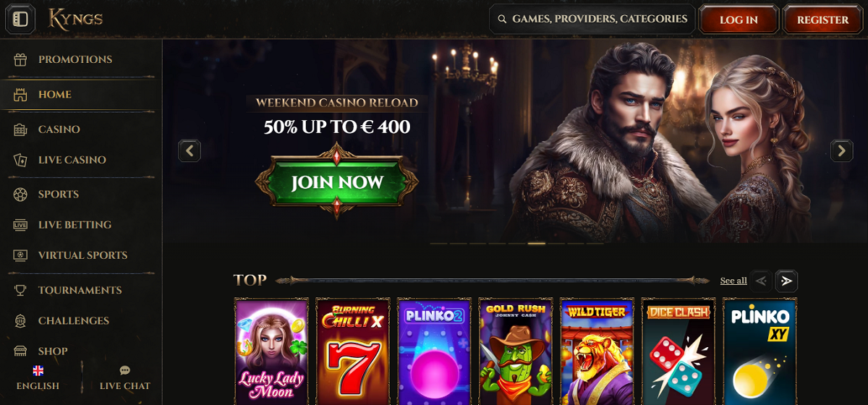868x405 pixels.
Task: Click the Casino slot machine icon
Action: coord(20,129)
